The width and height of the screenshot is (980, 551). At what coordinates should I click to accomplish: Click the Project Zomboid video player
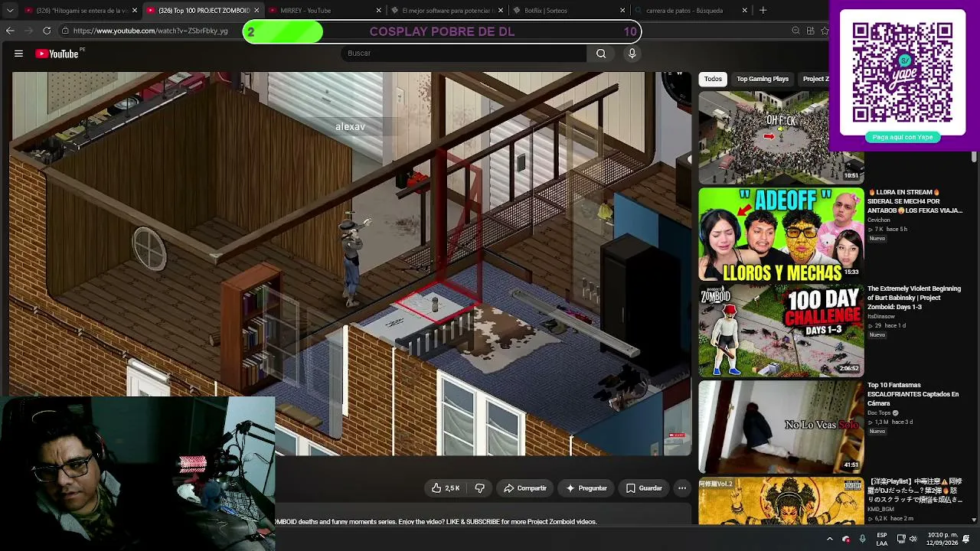tap(351, 264)
